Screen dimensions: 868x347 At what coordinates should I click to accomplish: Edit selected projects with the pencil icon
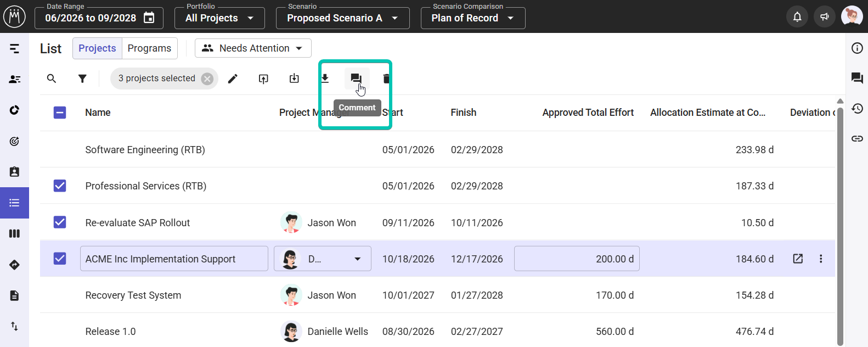point(233,79)
